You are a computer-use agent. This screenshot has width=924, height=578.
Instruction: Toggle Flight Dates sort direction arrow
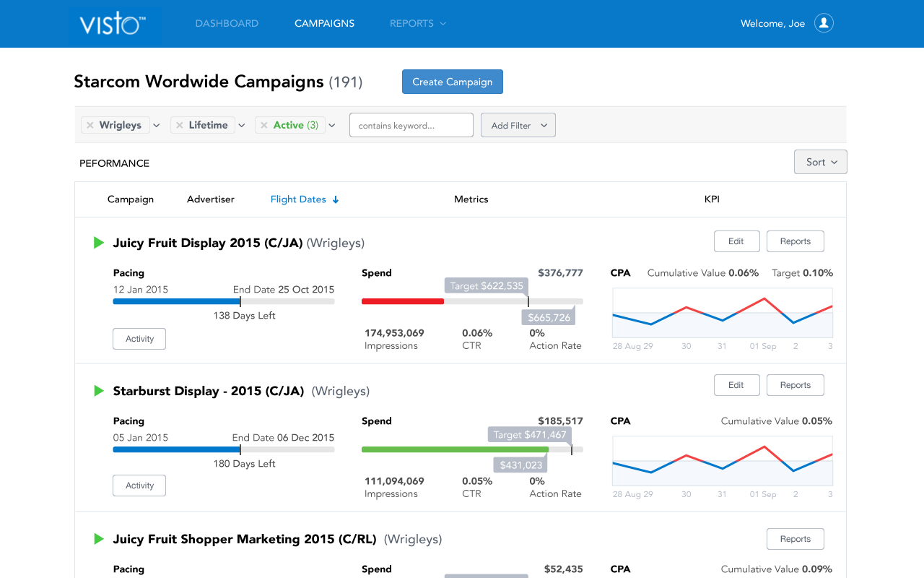pos(336,199)
